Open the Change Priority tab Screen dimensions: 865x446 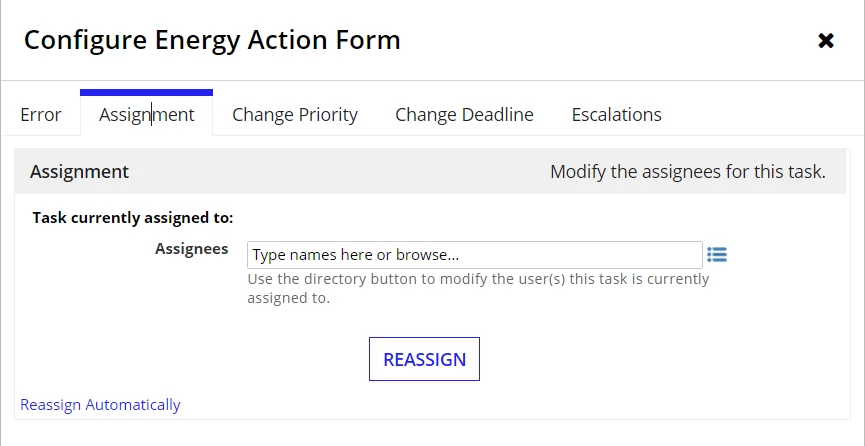coord(295,114)
